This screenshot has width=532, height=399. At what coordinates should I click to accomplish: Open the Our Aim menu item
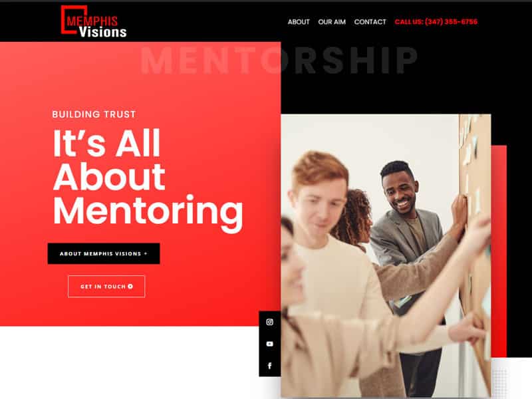click(x=332, y=22)
